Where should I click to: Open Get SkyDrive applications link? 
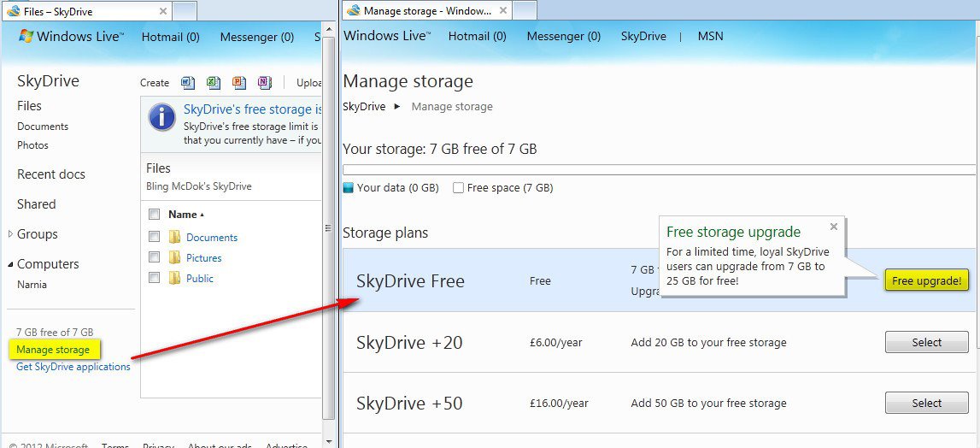tap(73, 367)
